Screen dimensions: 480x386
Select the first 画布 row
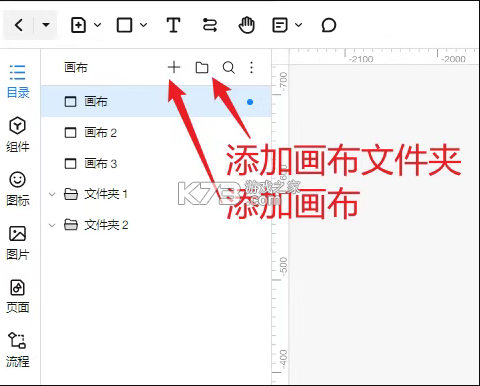tap(156, 101)
